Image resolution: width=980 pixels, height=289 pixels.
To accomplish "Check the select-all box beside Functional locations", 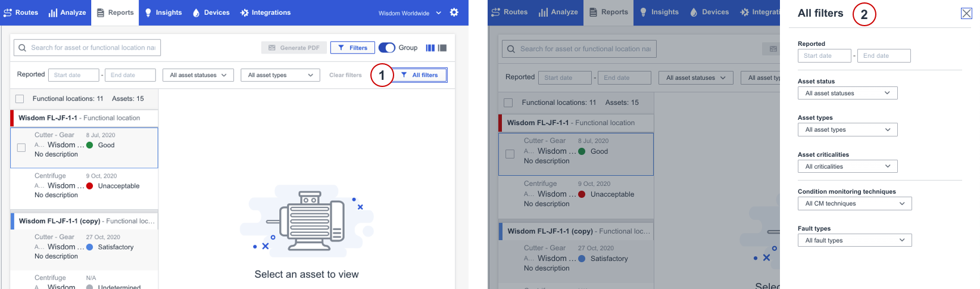I will (x=20, y=99).
